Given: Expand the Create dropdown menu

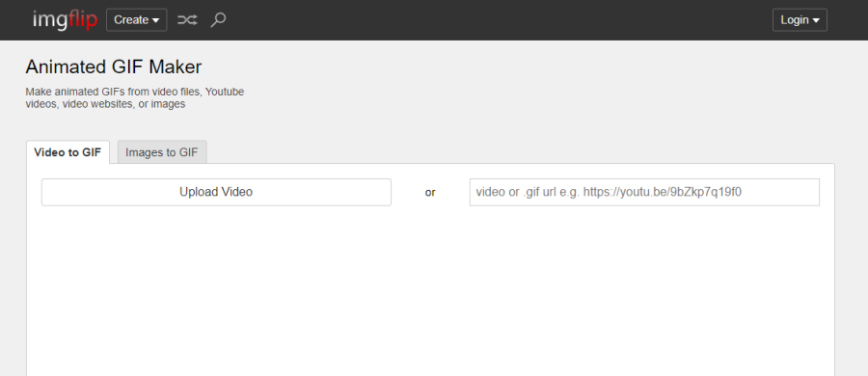Looking at the screenshot, I should click(x=137, y=20).
